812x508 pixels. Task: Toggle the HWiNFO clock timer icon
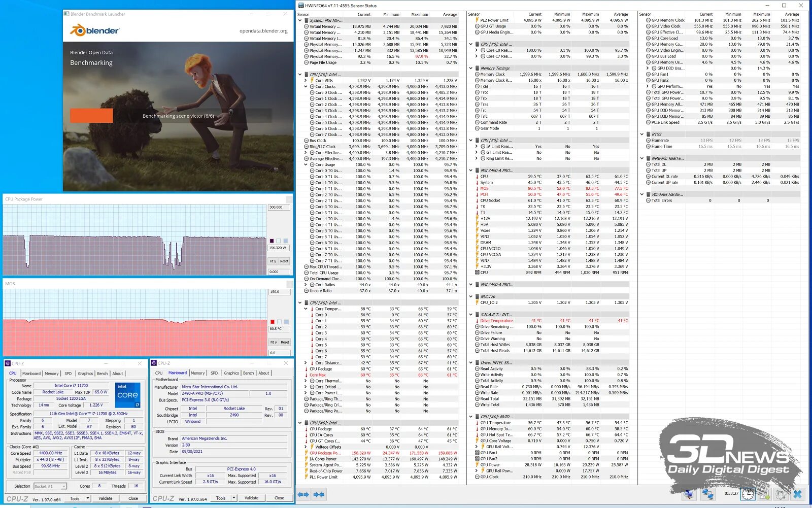(x=748, y=494)
